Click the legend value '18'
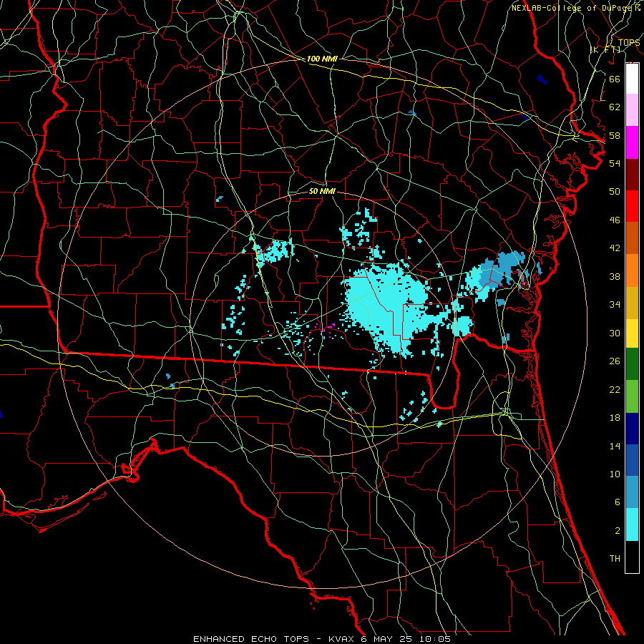644x644 pixels. point(615,418)
